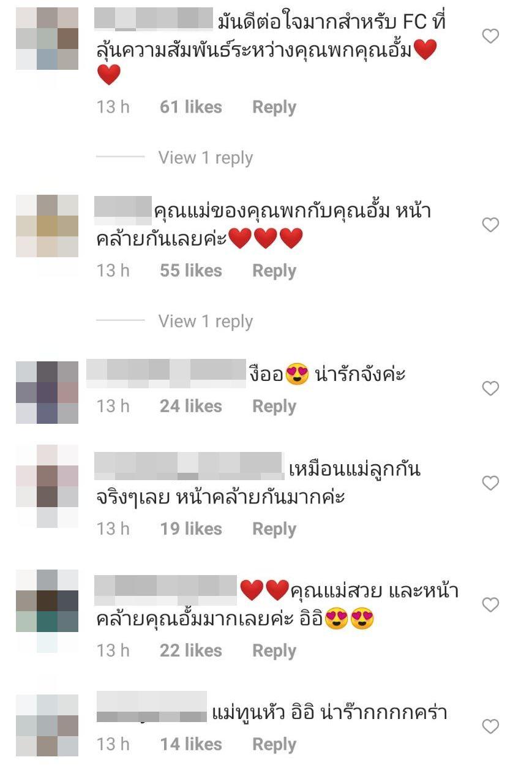Screen dimensions: 532x768
Task: Reply to the 61 likes comment
Action: [274, 107]
